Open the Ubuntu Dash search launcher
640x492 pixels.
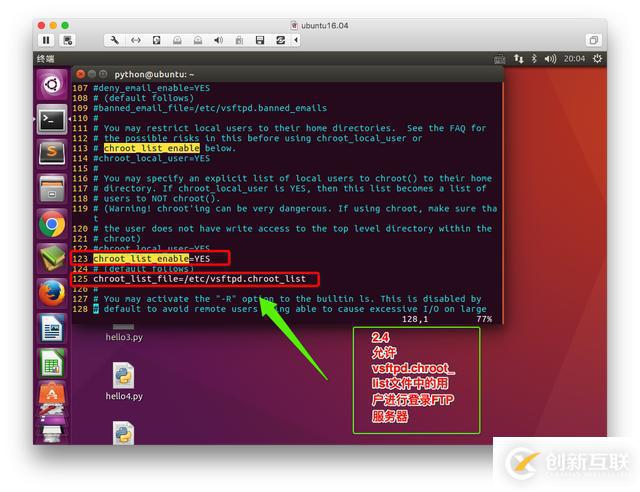click(52, 85)
